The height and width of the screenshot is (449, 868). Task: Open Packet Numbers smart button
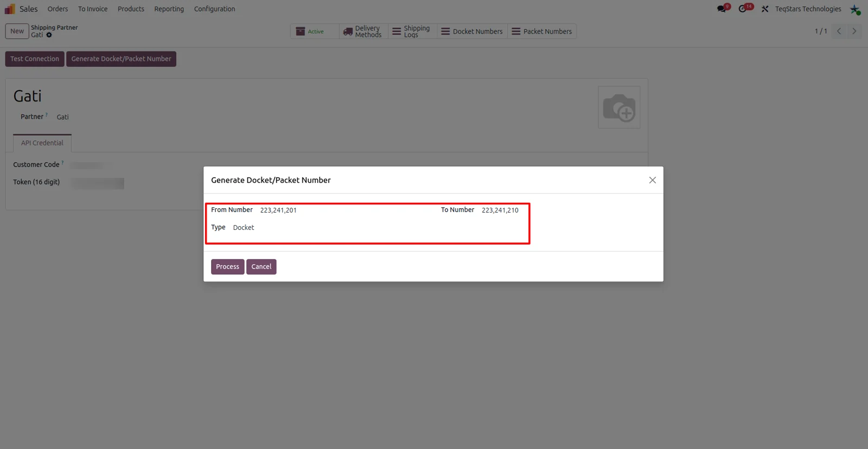click(542, 31)
